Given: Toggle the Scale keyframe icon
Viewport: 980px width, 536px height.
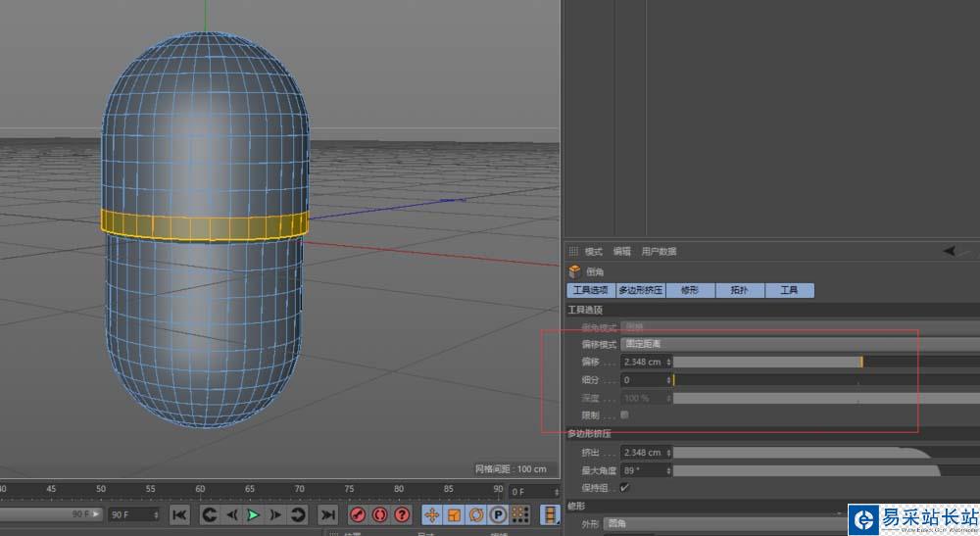Looking at the screenshot, I should 455,514.
